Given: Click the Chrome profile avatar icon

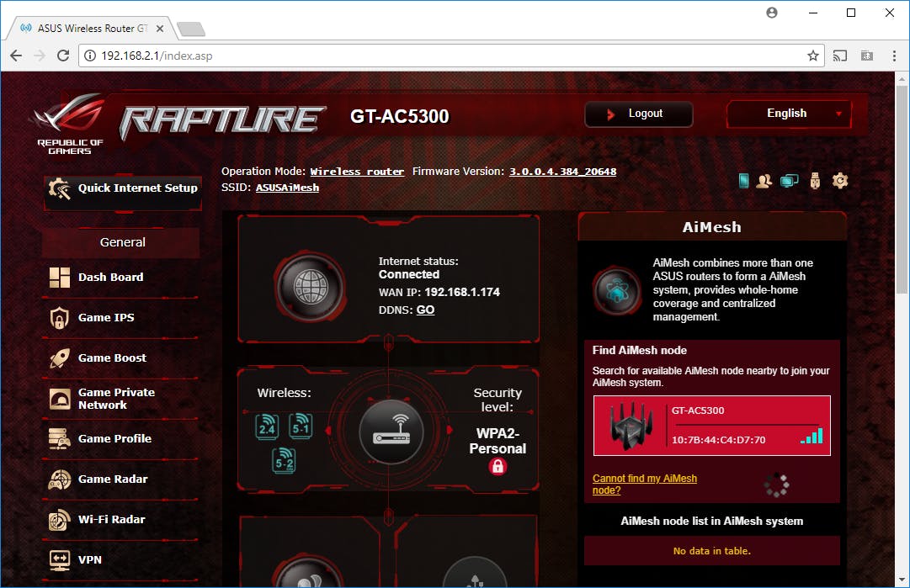Looking at the screenshot, I should pyautogui.click(x=771, y=12).
